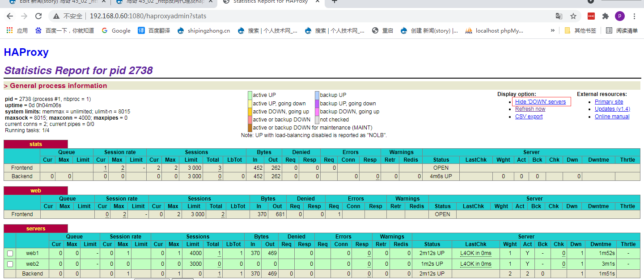Image resolution: width=644 pixels, height=280 pixels.
Task: Click the blue backup UP legend swatch
Action: click(x=317, y=95)
